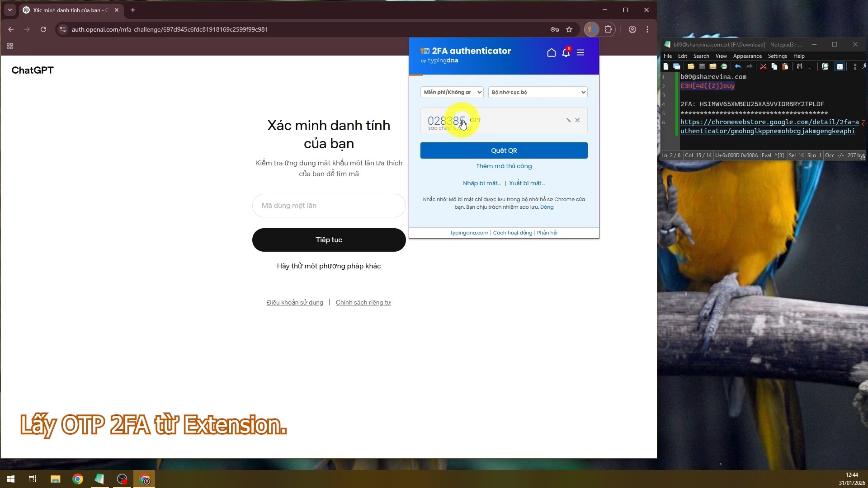Open 'Phản hồi' footer link
The image size is (868, 488).
click(547, 233)
